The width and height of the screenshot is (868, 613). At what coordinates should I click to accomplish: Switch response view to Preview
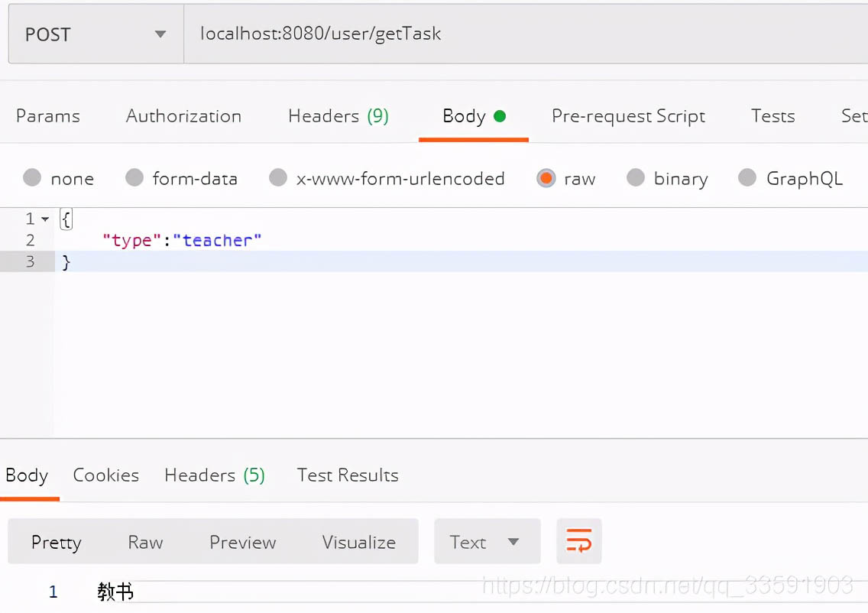tap(242, 542)
